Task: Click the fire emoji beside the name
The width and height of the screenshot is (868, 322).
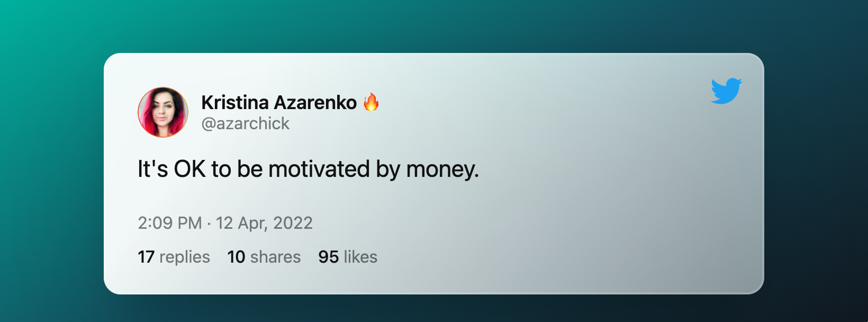Action: 371,102
